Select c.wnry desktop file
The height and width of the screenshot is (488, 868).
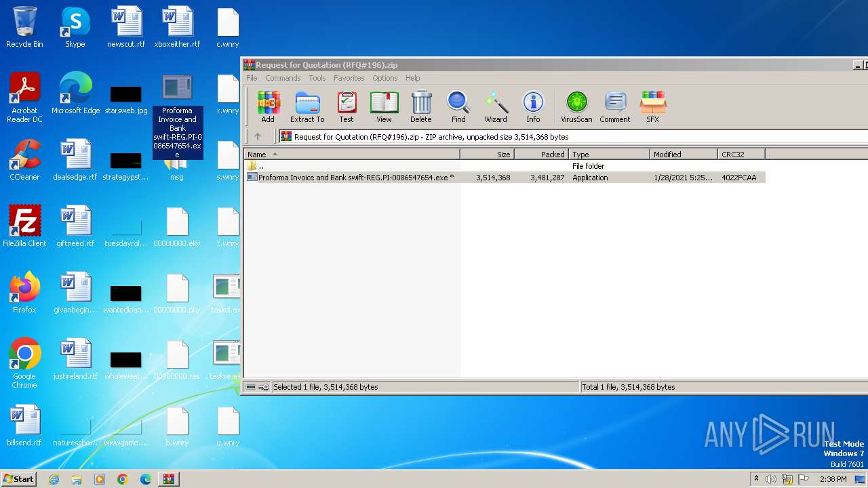228,28
